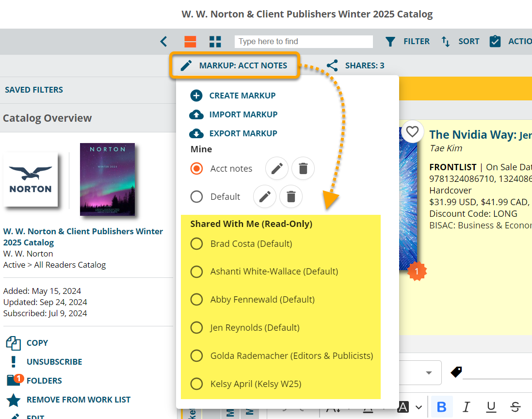Expand the font color chevron dropdown
Viewport: 532px width, 419px height.
coord(419,407)
